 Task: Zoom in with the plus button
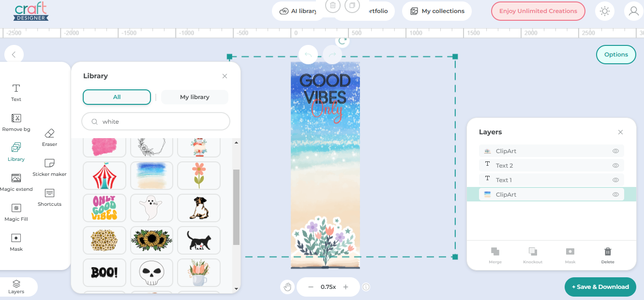(x=345, y=287)
